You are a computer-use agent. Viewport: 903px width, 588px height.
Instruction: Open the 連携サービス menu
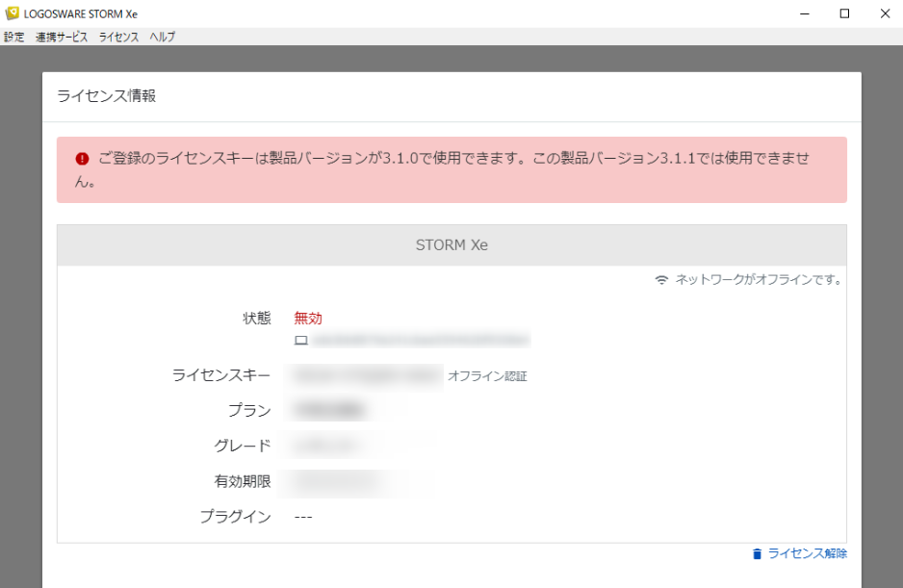(x=62, y=38)
